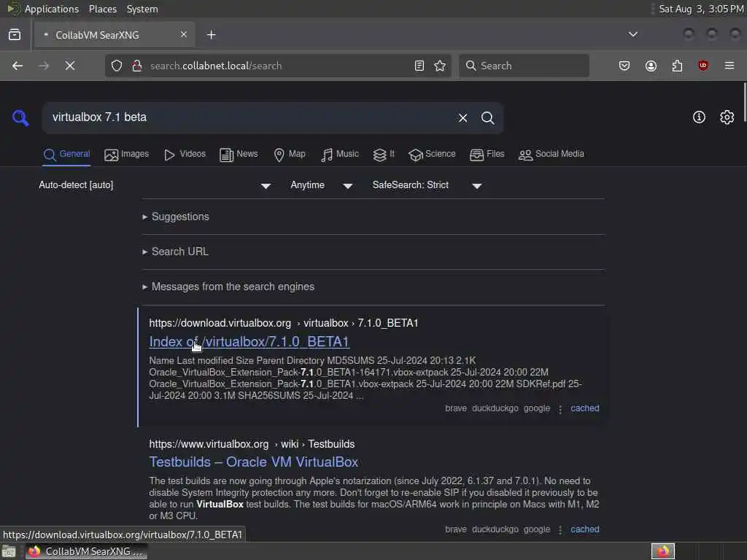The image size is (747, 560).
Task: Open the SearXNG about info icon
Action: point(699,117)
